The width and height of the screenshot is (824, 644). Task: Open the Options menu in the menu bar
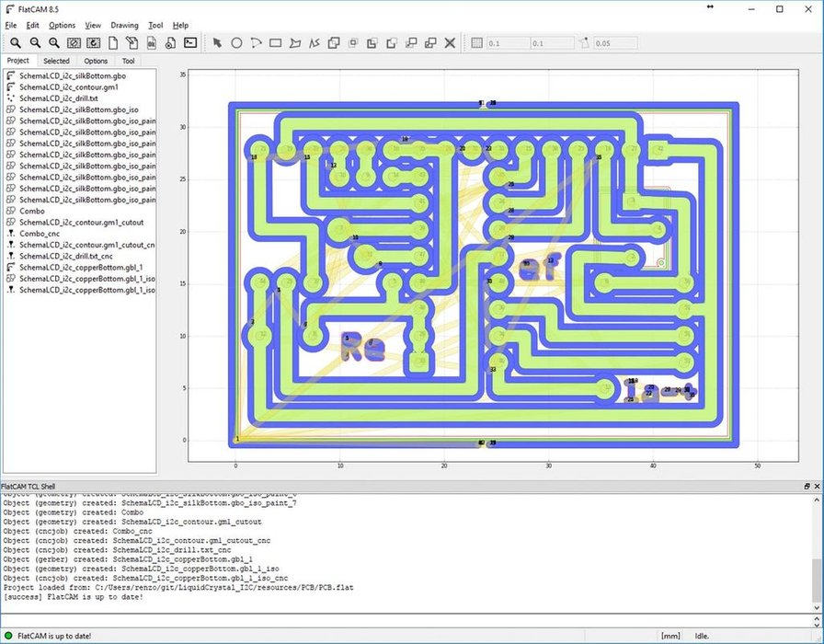[x=62, y=25]
